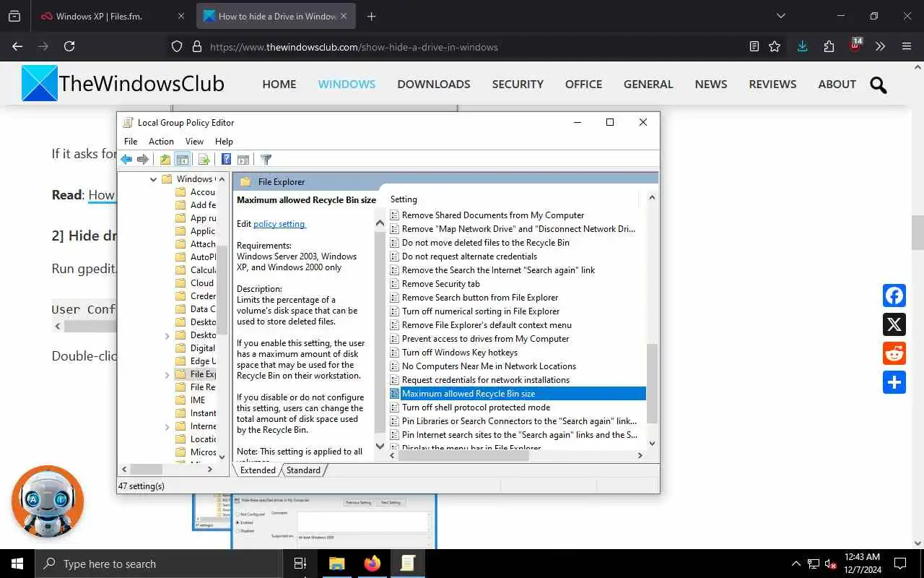This screenshot has height=578, width=924.
Task: Toggle Reader View in the address bar
Action: coord(754,46)
